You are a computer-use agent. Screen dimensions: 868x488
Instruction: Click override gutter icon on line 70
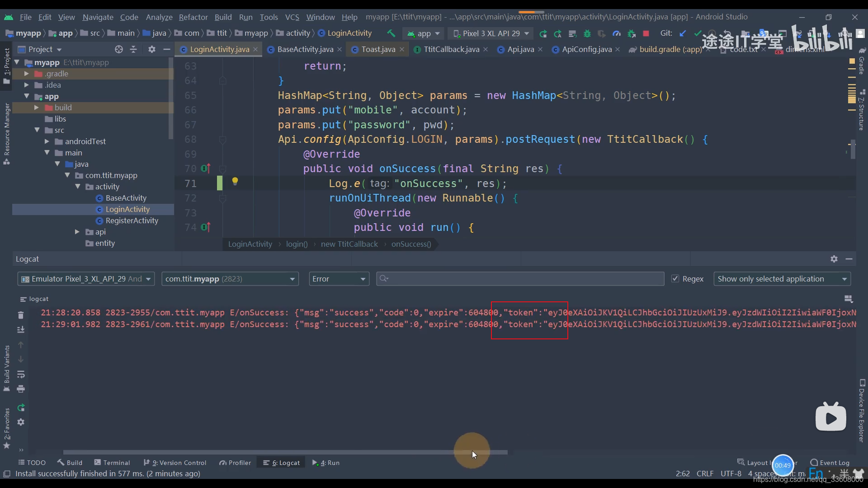point(206,169)
